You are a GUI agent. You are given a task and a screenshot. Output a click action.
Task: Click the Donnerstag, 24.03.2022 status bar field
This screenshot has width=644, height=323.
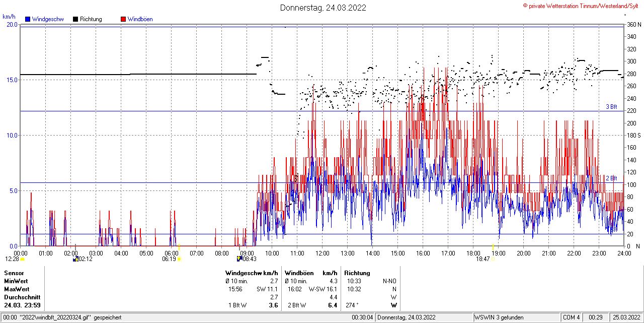[425, 317]
